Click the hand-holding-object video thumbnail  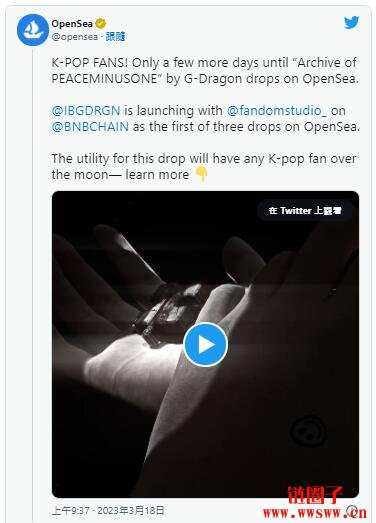pos(205,344)
